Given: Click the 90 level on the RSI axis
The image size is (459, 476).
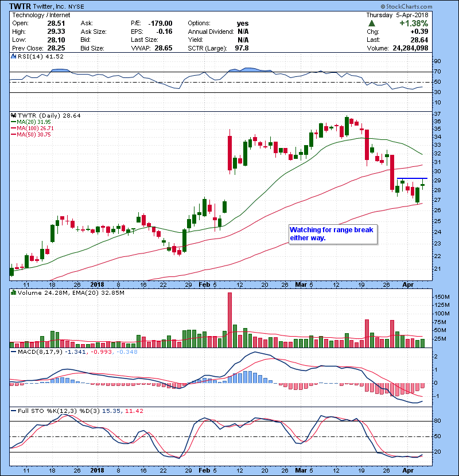Looking at the screenshot, I should tap(437, 61).
